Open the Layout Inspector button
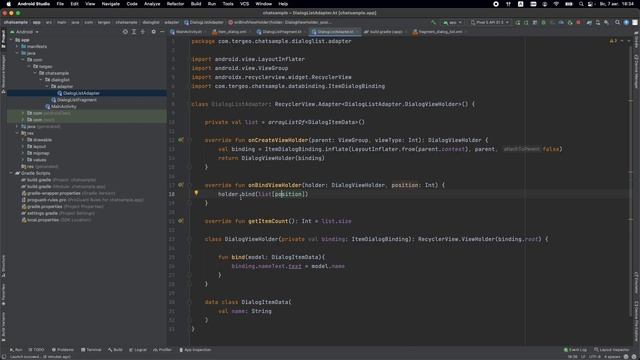Screen dimensions: 640x360 point(611,350)
